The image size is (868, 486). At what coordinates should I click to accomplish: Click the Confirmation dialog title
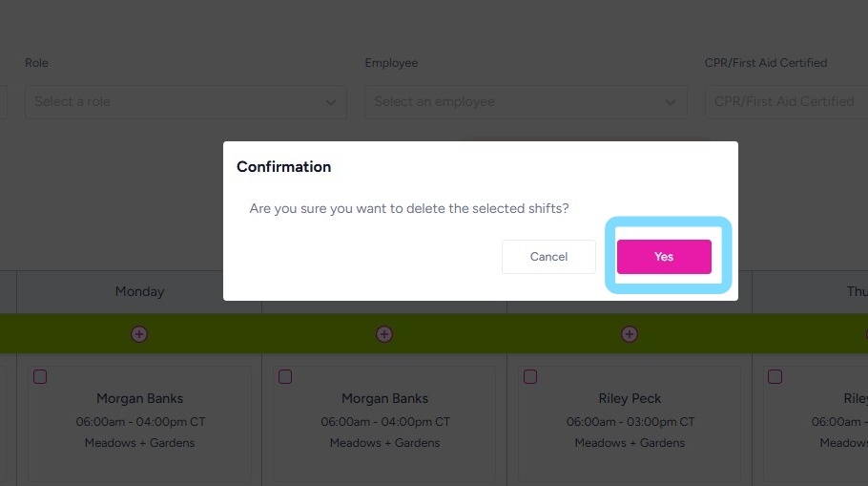(283, 166)
